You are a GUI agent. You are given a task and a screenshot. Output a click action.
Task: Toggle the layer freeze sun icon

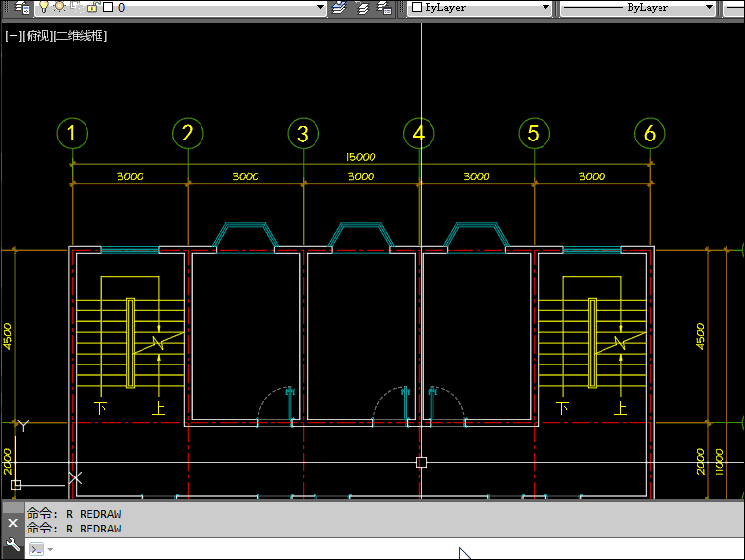(x=60, y=7)
